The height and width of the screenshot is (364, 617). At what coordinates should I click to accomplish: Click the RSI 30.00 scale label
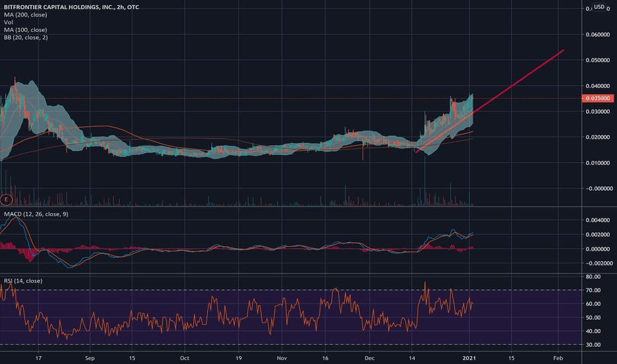point(593,345)
